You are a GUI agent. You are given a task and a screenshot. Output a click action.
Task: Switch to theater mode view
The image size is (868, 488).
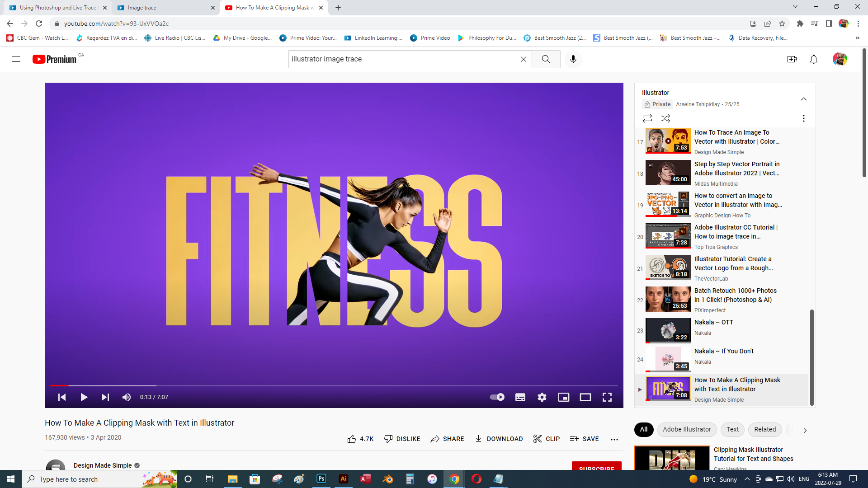585,397
